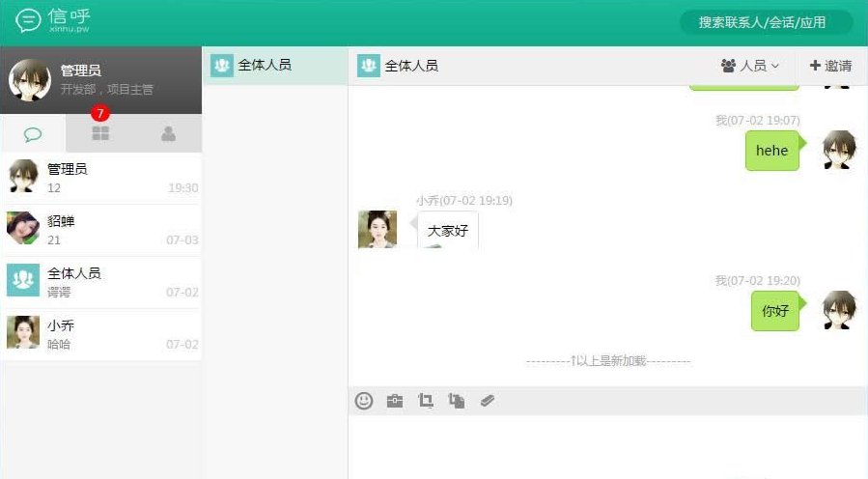Viewport: 868px width, 479px height.
Task: Select the 全体人员 tab in the middle panel
Action: click(275, 66)
